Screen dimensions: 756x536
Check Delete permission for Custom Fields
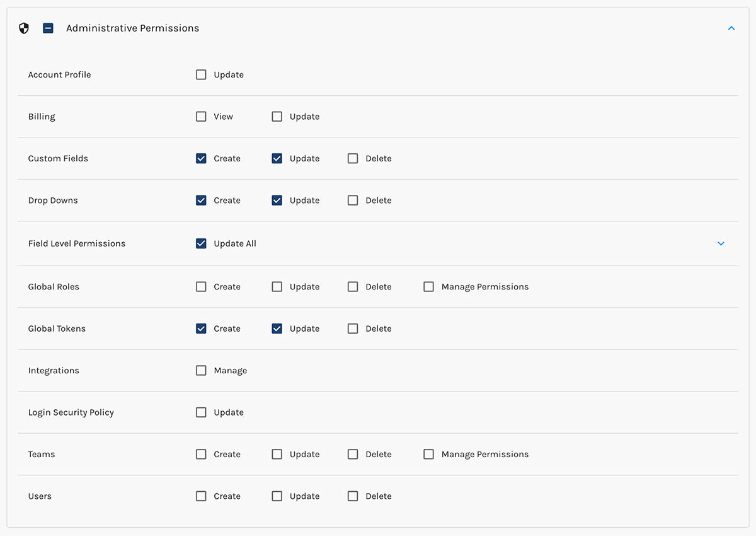pyautogui.click(x=352, y=158)
